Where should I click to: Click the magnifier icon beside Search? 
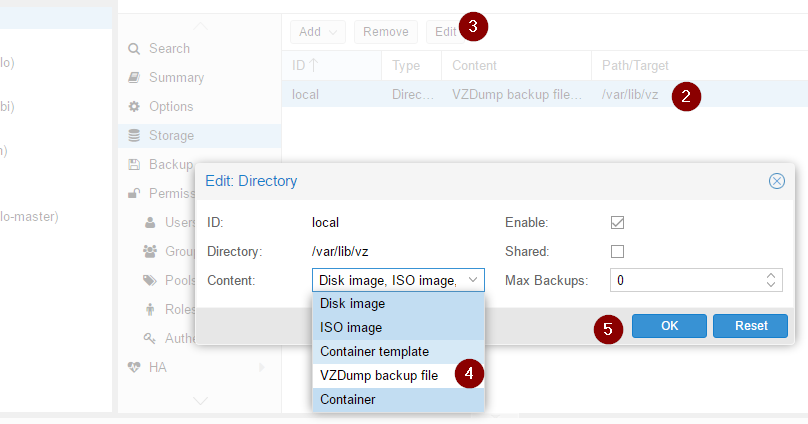(x=134, y=49)
